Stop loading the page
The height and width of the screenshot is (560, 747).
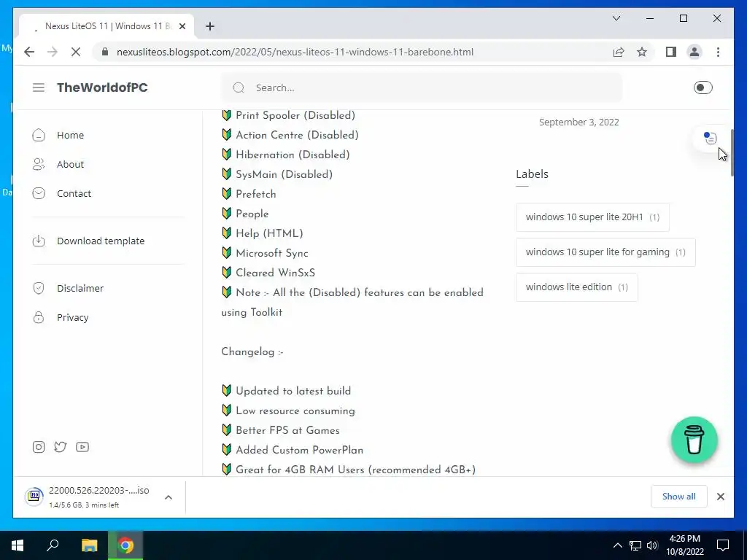[x=76, y=52]
